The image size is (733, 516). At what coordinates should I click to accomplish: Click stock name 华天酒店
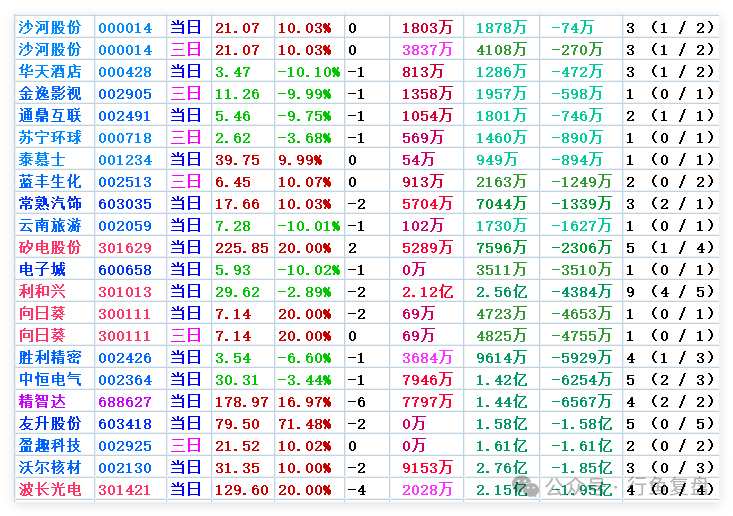tap(50, 72)
